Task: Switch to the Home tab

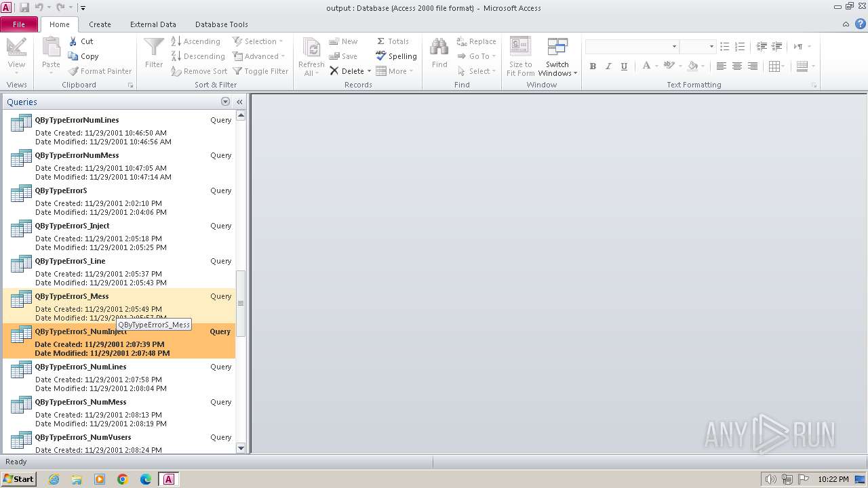Action: click(59, 24)
